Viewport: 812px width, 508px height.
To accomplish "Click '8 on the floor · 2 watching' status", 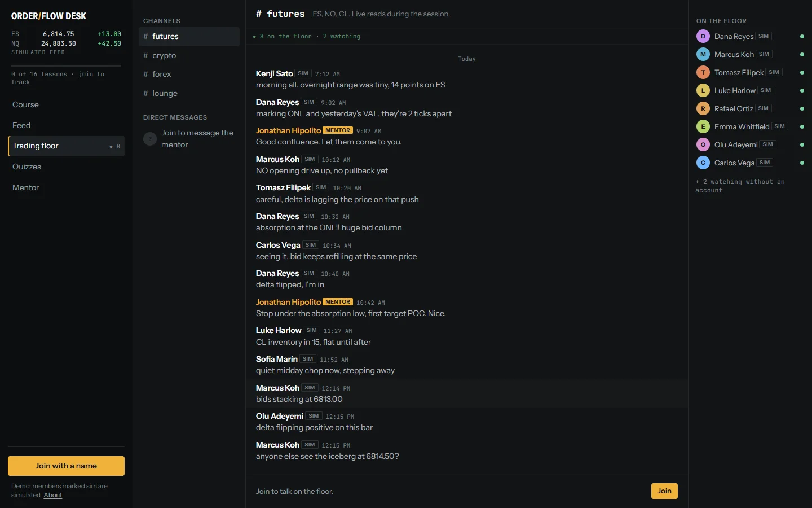I will [x=307, y=36].
